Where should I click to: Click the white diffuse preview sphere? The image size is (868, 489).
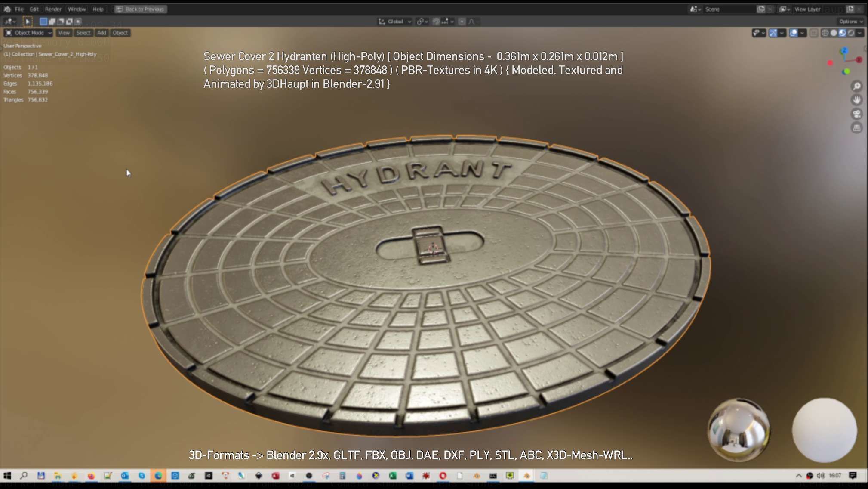click(x=825, y=430)
